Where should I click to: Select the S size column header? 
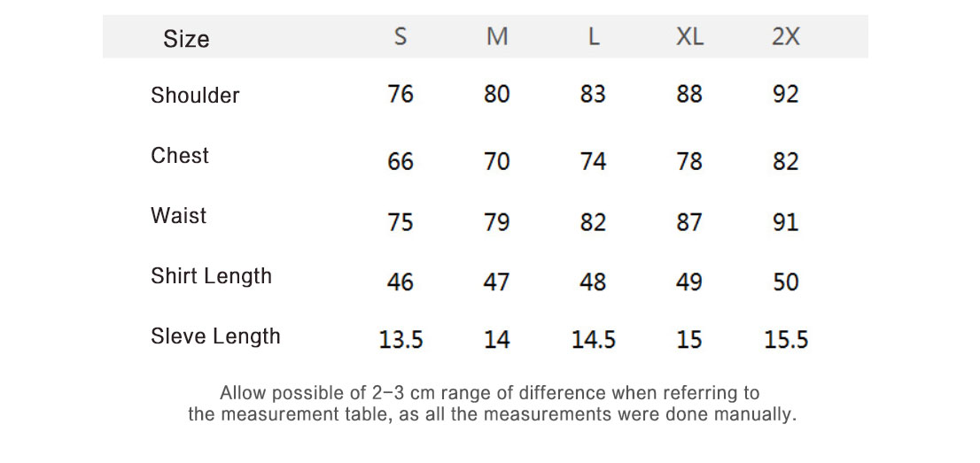pos(401,37)
